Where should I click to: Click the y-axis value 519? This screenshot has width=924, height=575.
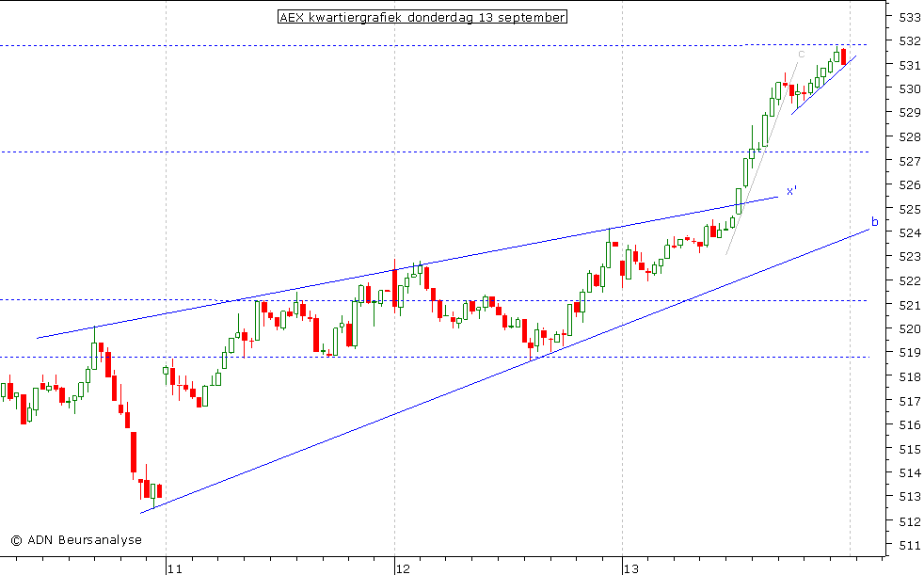click(x=910, y=353)
